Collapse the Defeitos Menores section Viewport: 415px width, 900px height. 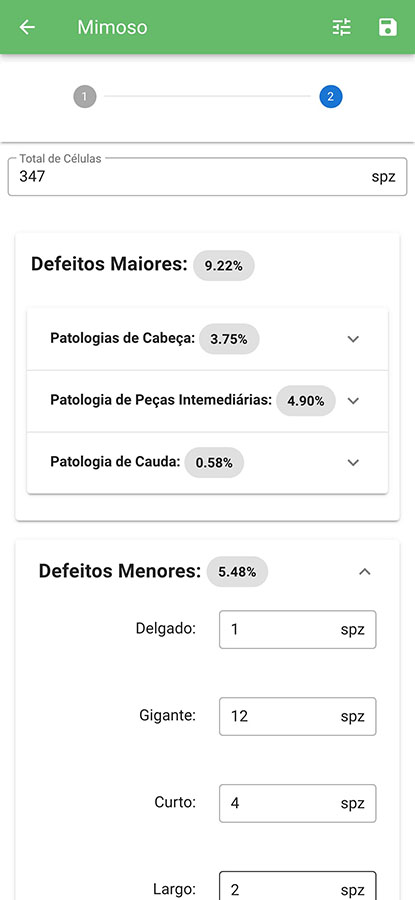point(364,572)
